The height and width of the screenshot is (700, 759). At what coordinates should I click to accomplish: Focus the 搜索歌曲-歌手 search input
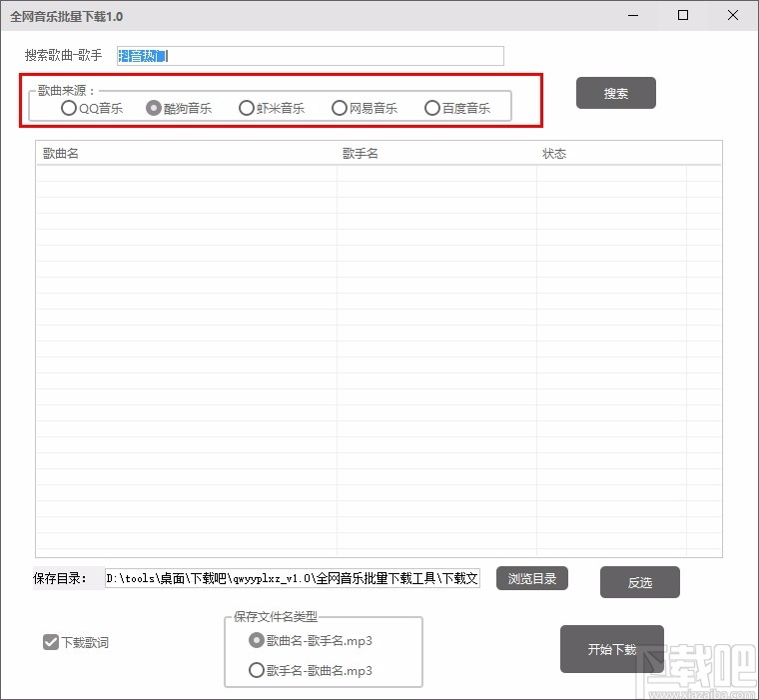coord(311,56)
